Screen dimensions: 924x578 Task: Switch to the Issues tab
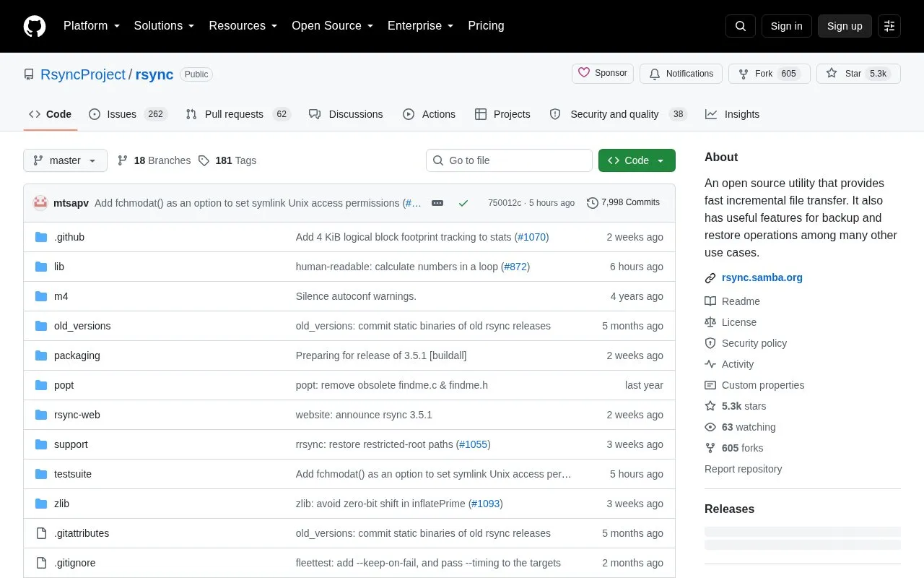128,114
